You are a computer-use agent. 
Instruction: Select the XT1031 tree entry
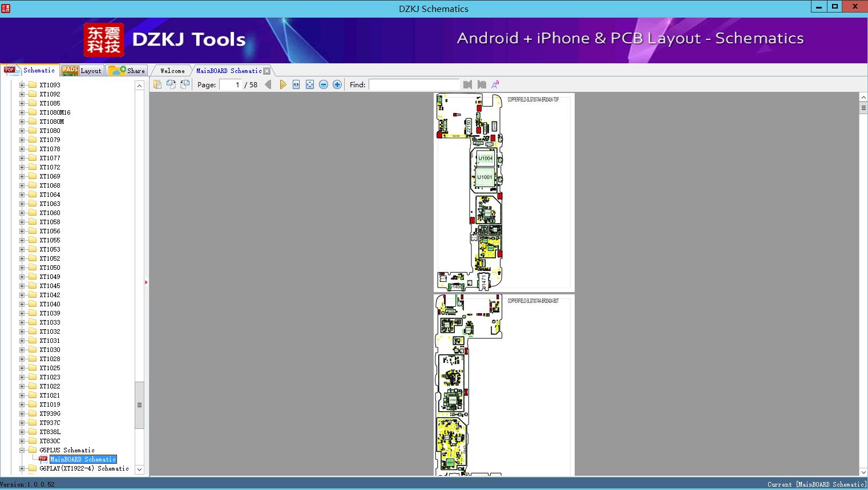click(x=50, y=341)
